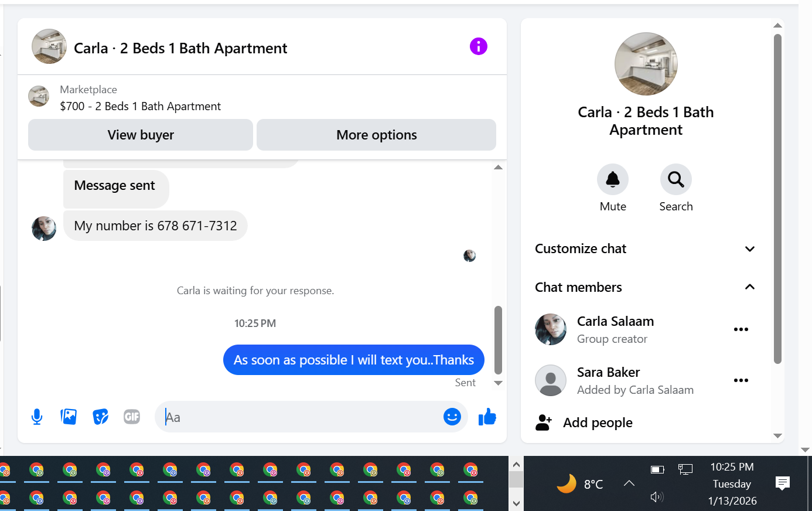Click the message input field
Image resolution: width=812 pixels, height=511 pixels.
299,417
